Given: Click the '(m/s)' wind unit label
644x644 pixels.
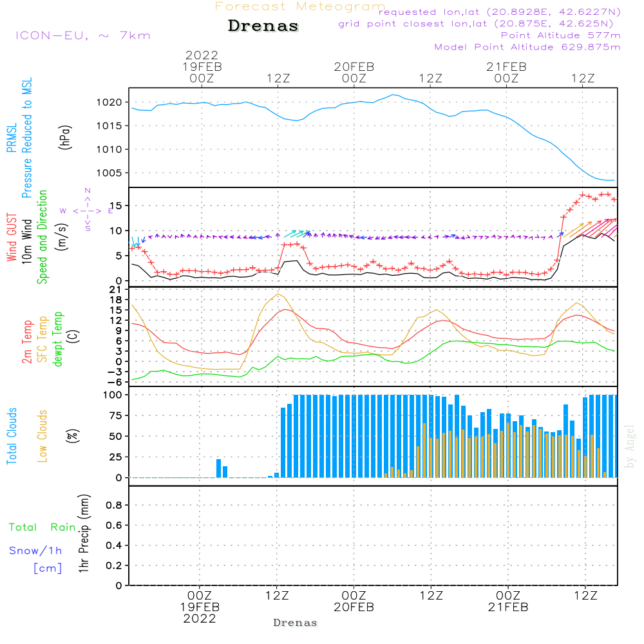Looking at the screenshot, I should [x=62, y=237].
